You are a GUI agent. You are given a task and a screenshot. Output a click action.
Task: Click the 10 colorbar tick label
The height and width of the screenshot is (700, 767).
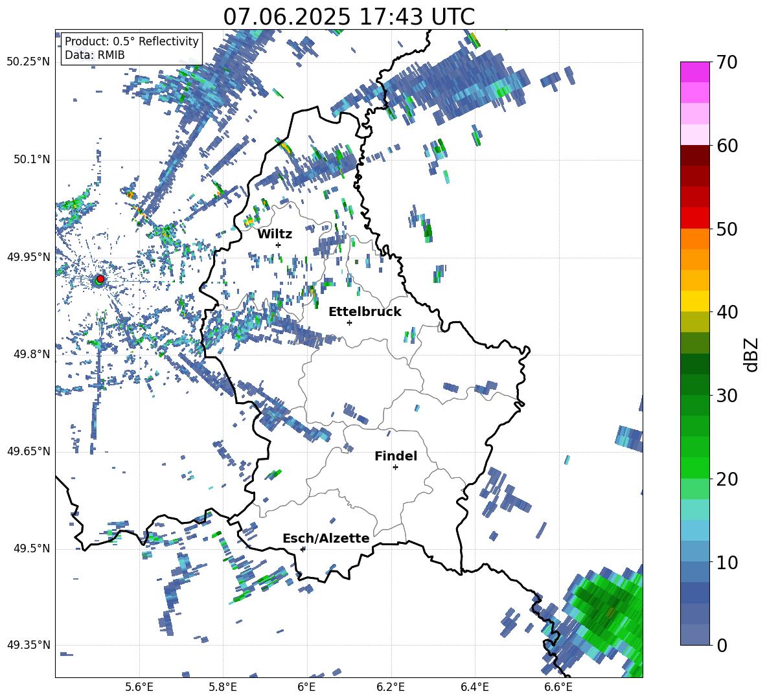point(727,562)
